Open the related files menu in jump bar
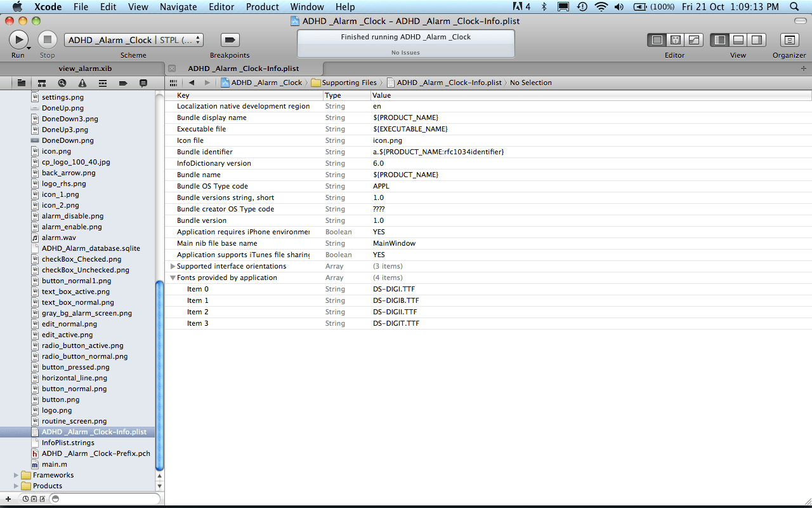Image resolution: width=812 pixels, height=508 pixels. pos(173,83)
